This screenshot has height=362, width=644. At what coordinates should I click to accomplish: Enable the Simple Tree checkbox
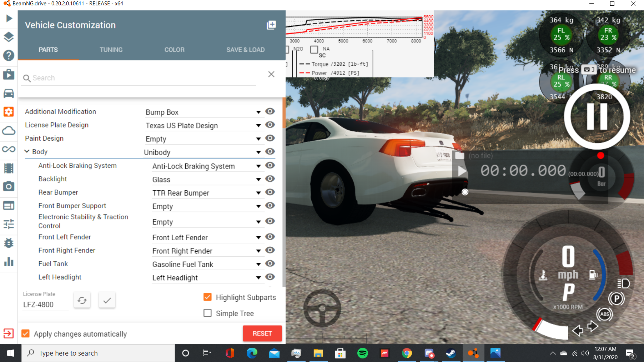(x=207, y=313)
